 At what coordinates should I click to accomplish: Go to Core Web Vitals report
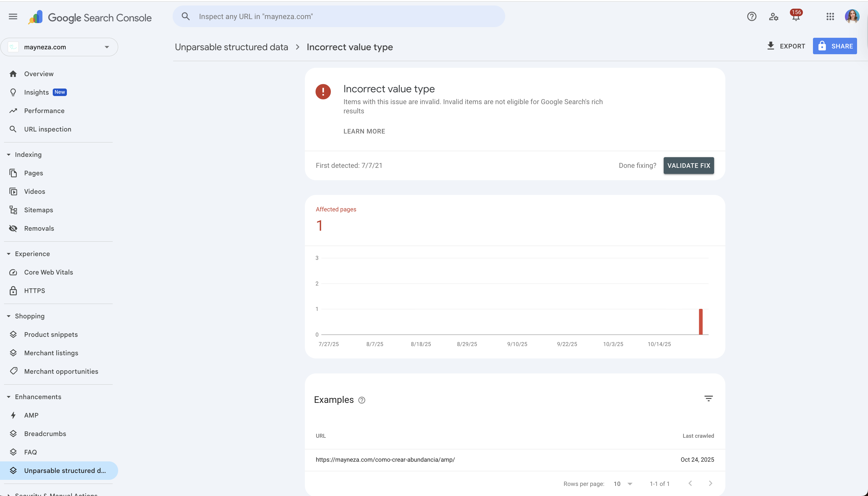tap(48, 272)
